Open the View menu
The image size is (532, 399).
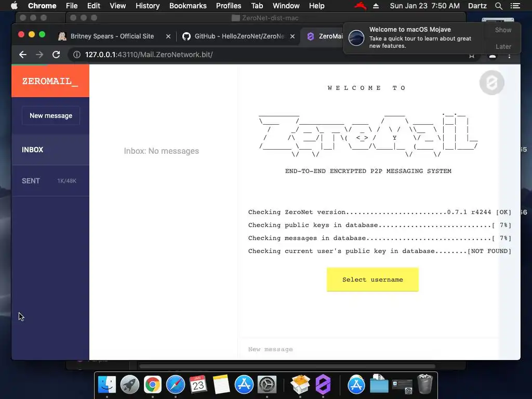pyautogui.click(x=118, y=6)
